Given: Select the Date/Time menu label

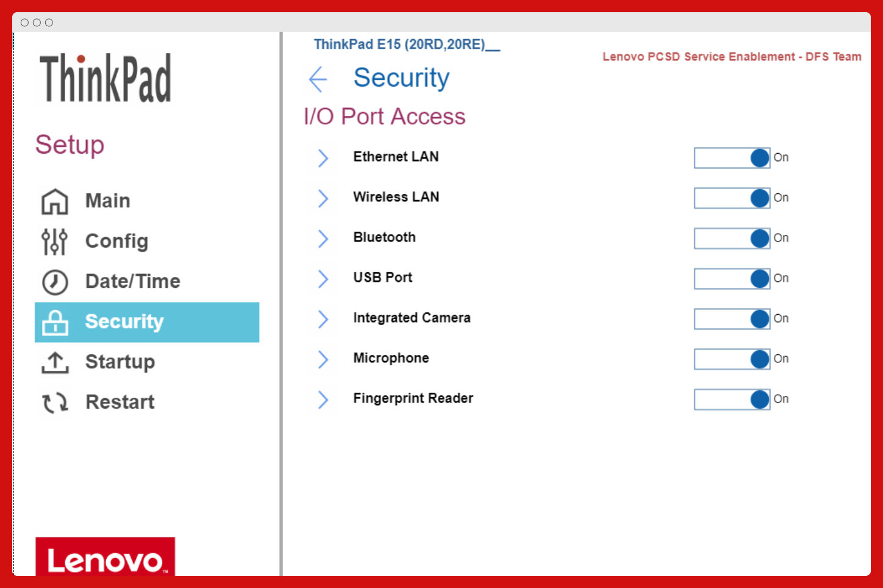Looking at the screenshot, I should pyautogui.click(x=133, y=281).
